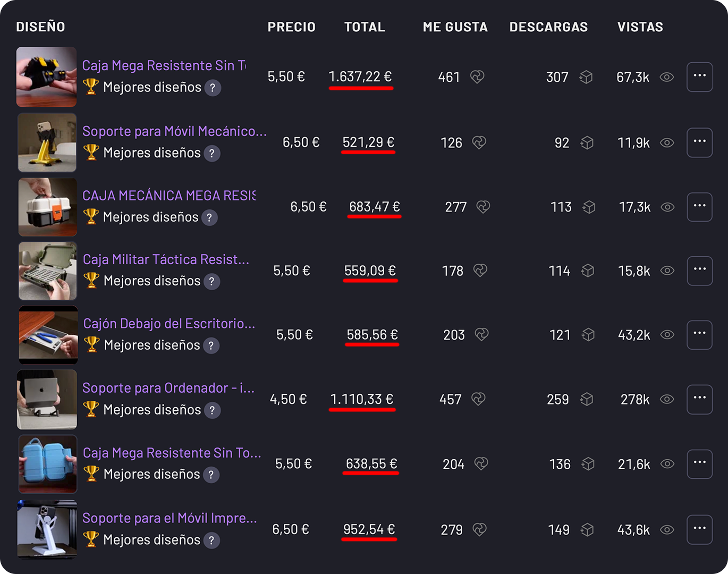The image size is (728, 574).
Task: Click the download cube icon beside 307
Action: click(x=586, y=77)
